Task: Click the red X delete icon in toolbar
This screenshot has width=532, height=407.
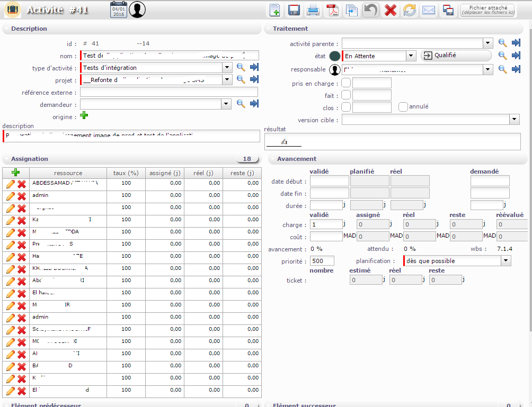Action: [x=391, y=10]
